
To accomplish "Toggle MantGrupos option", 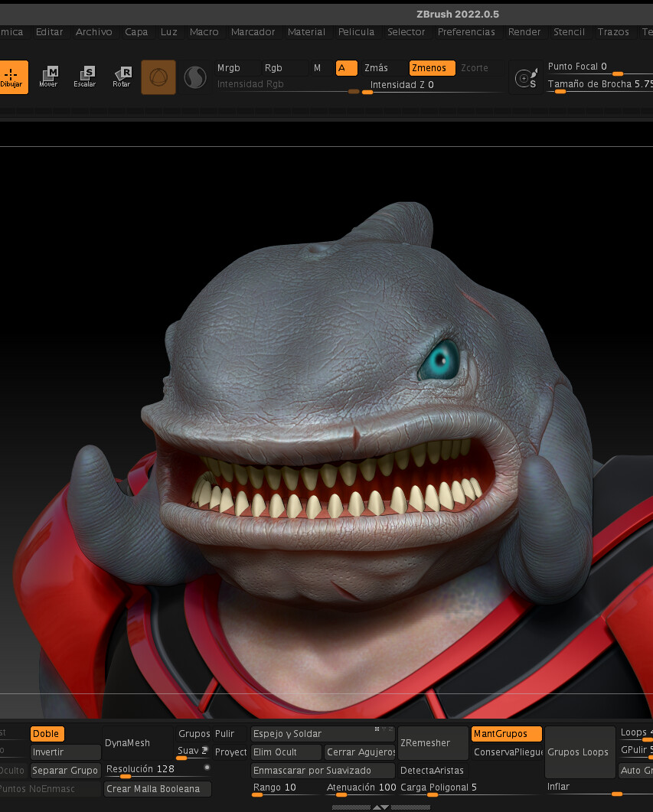I will click(507, 733).
